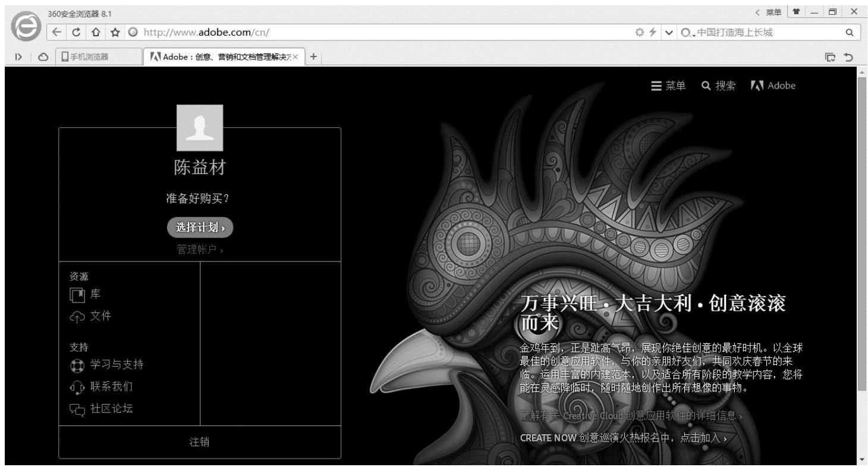Select the Adobe page tab
The width and height of the screenshot is (868, 467).
[223, 57]
